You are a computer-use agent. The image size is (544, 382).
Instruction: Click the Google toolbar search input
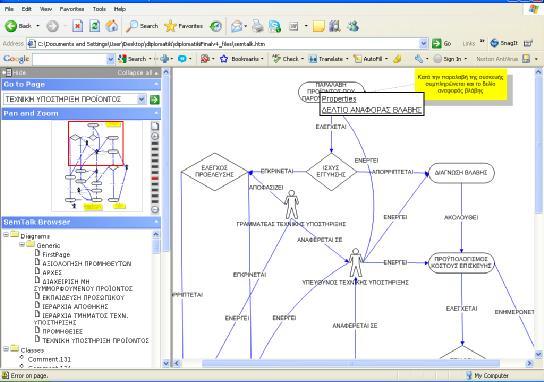click(69, 59)
